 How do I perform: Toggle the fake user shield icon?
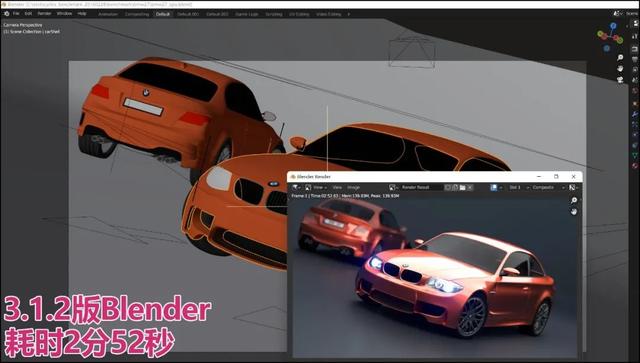(448, 187)
